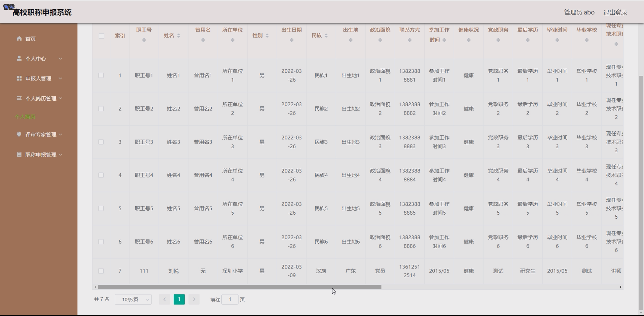Click the person icon beside 个人中心
This screenshot has width=644, height=316.
point(19,58)
